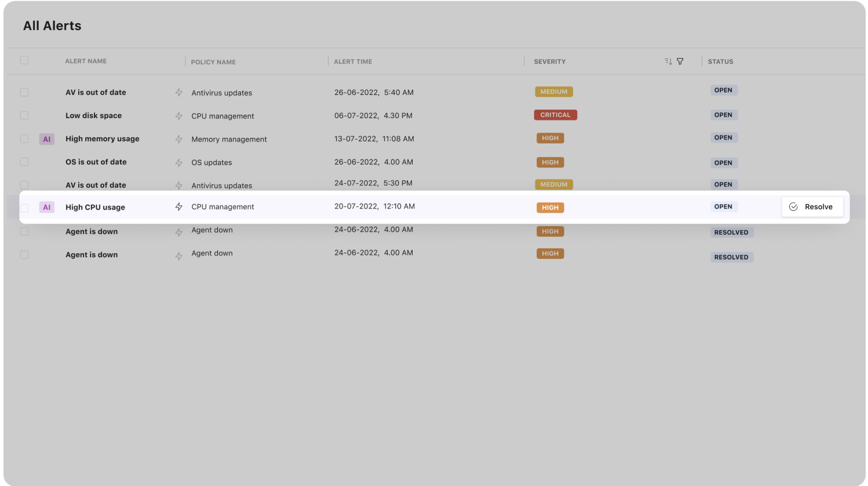Sort by the Alert Time column header
This screenshot has height=486, width=868.
352,61
